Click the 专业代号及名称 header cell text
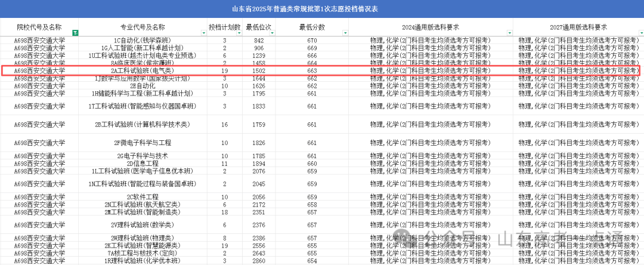 tap(143, 27)
